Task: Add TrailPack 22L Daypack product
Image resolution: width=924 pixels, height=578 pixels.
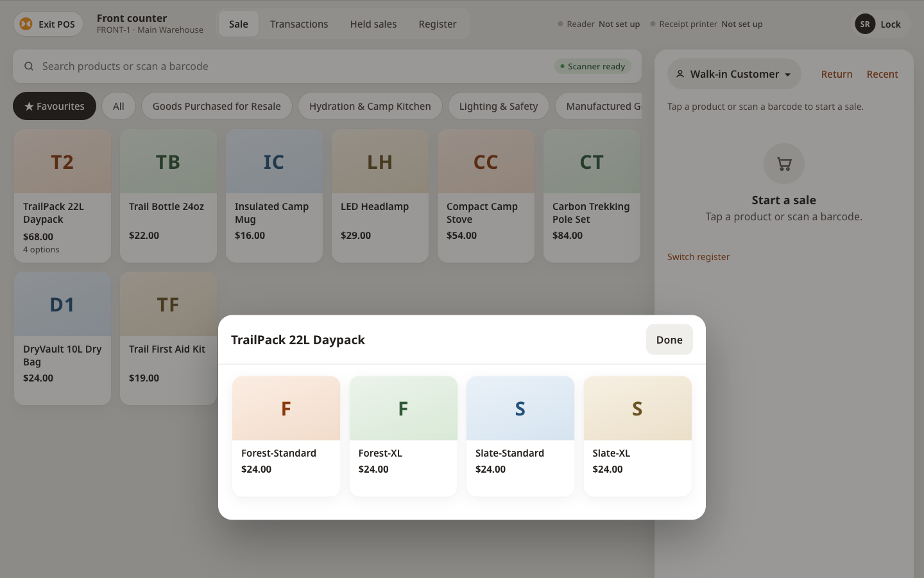Action: tap(62, 196)
